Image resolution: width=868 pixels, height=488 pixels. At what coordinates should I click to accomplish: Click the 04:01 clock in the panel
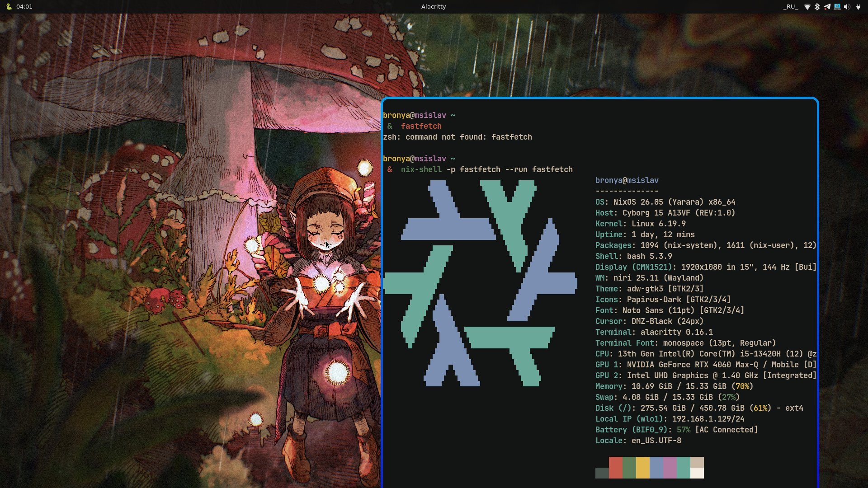(x=24, y=7)
